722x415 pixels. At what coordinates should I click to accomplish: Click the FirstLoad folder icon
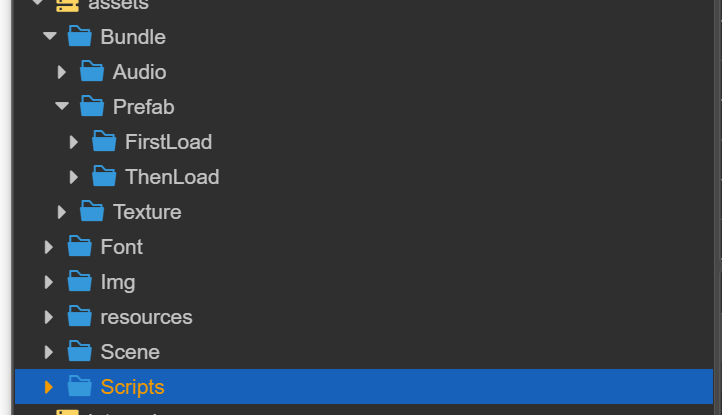(104, 142)
